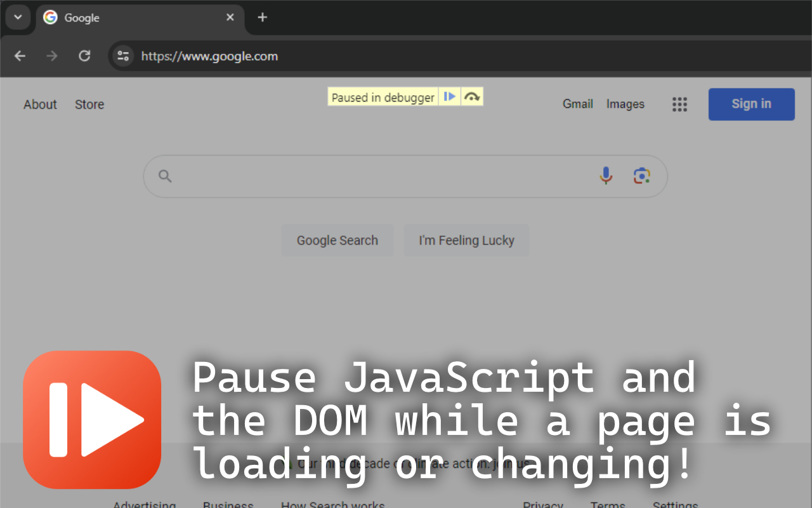Click I'm Feeling Lucky
This screenshot has width=812, height=508.
tap(466, 240)
